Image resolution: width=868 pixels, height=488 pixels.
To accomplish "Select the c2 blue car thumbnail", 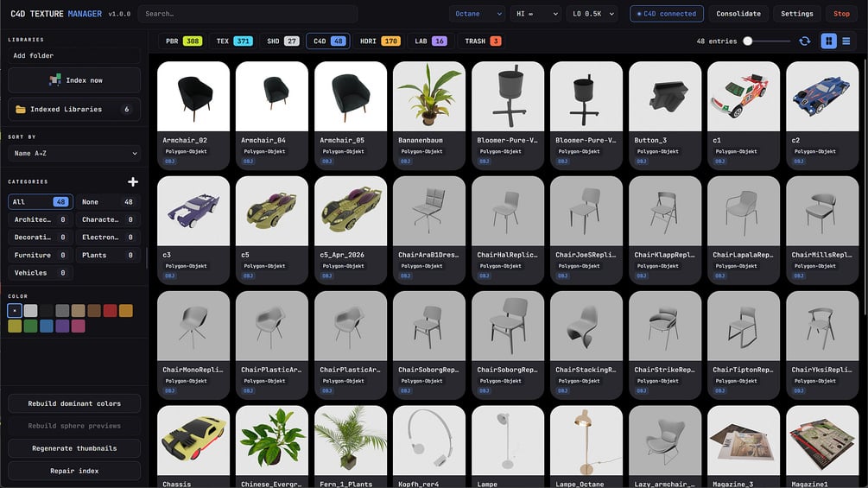I will click(x=822, y=96).
